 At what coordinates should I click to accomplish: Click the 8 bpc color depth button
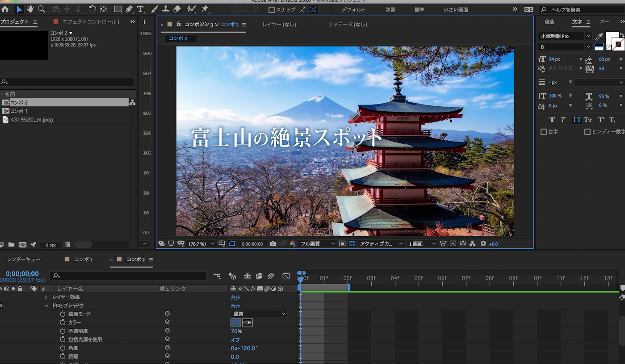click(x=51, y=245)
